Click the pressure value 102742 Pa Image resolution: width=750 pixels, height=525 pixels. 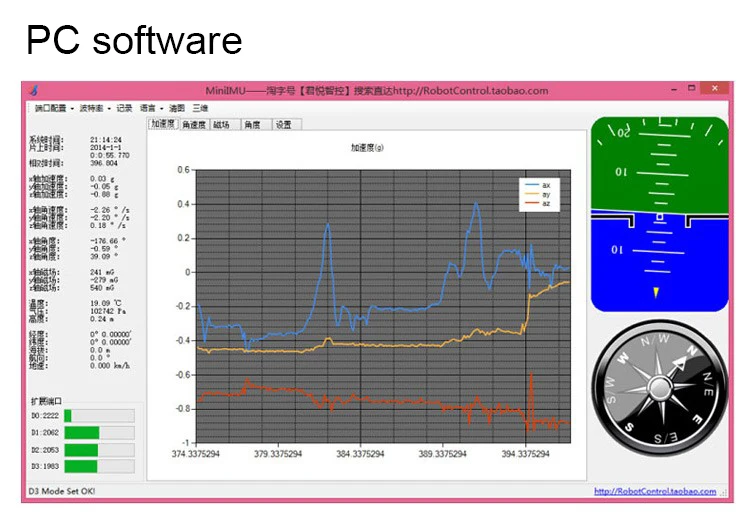click(108, 311)
